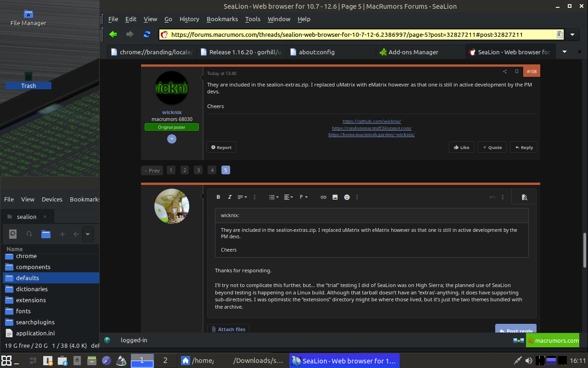Open the paragraph format dropdown in the editor
Image resolution: width=588 pixels, height=368 pixels.
(304, 197)
